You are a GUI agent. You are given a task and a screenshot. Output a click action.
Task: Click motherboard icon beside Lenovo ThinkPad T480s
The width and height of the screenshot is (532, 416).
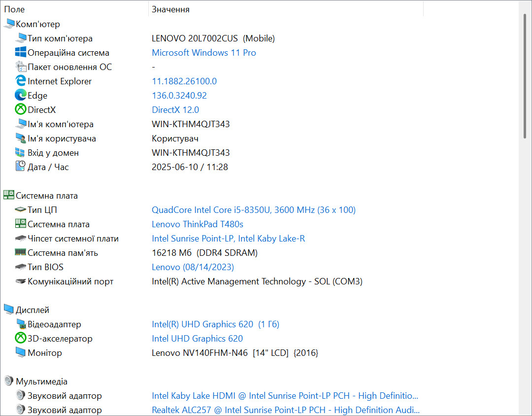[x=21, y=223]
